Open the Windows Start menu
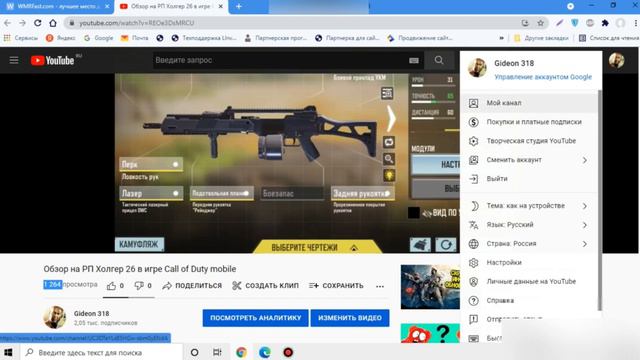The height and width of the screenshot is (360, 640). [x=8, y=352]
